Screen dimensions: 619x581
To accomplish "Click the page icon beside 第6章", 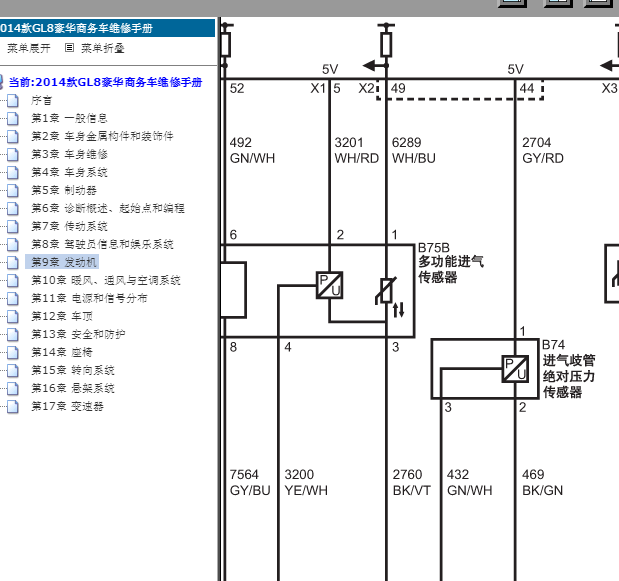I will 13,208.
